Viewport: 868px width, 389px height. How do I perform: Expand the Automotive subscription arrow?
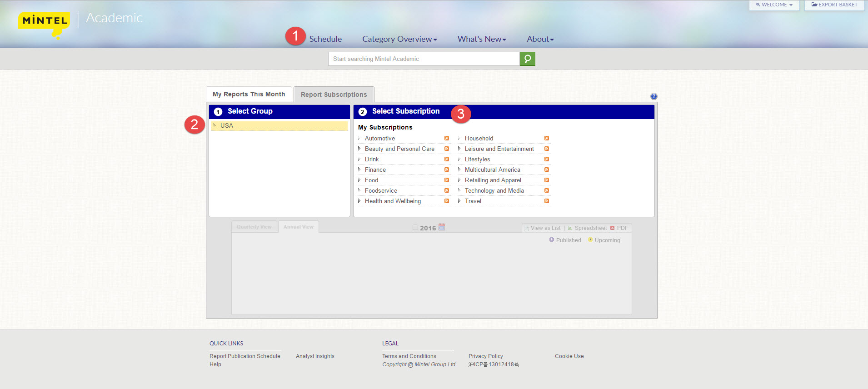359,138
